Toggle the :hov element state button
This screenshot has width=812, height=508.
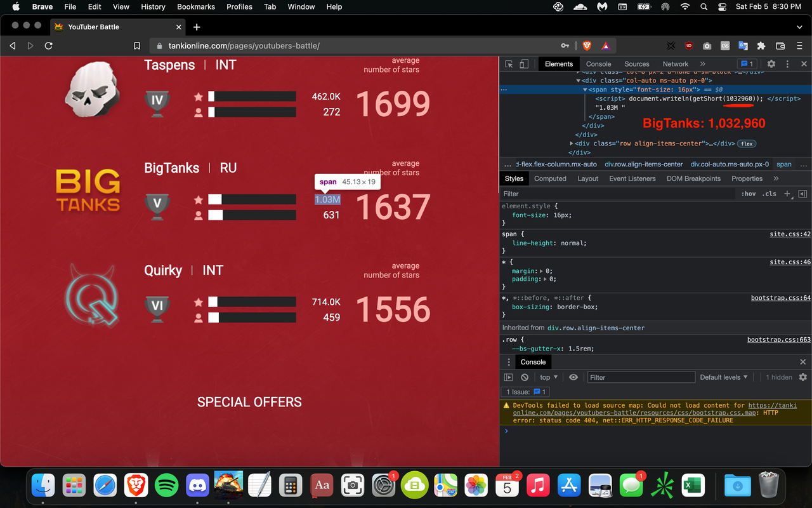[x=749, y=194]
